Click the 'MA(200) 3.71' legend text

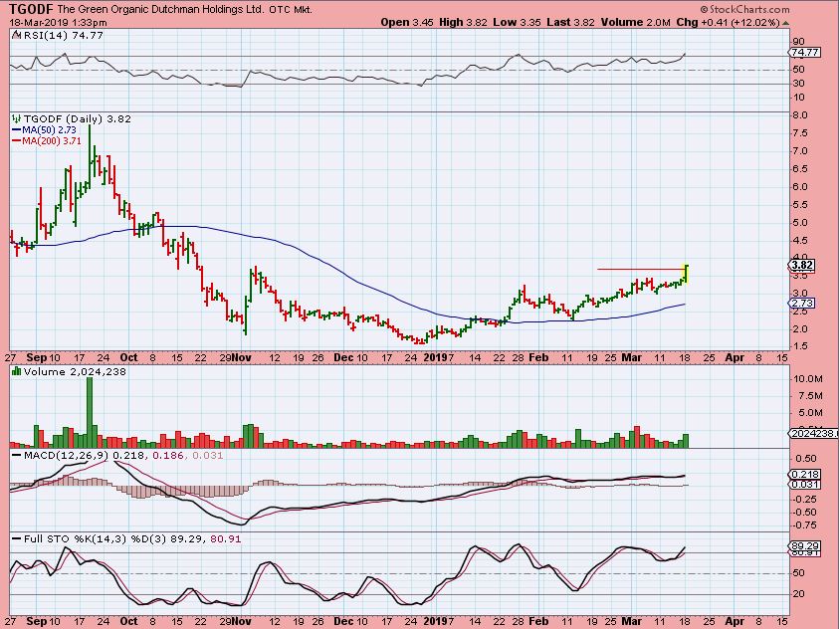[52, 141]
